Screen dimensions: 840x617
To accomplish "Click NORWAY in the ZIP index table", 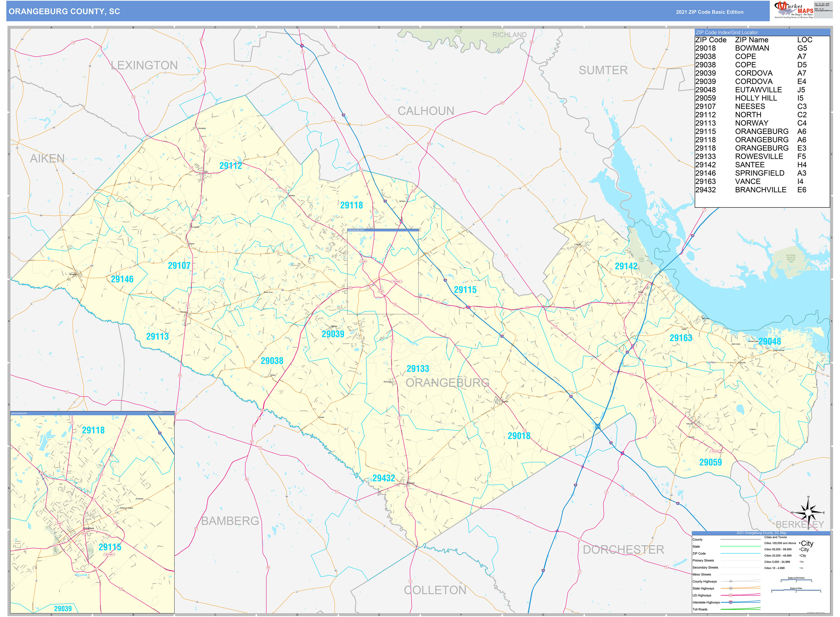I will (x=752, y=123).
